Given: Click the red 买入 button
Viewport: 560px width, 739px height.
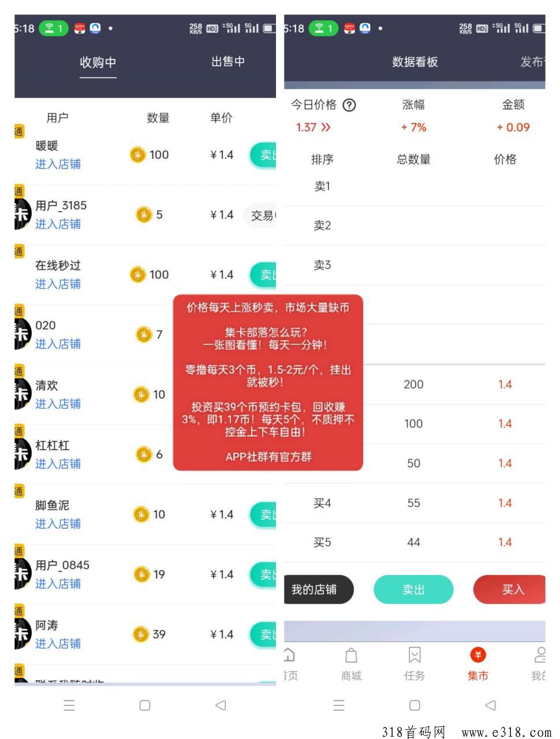Looking at the screenshot, I should click(509, 589).
